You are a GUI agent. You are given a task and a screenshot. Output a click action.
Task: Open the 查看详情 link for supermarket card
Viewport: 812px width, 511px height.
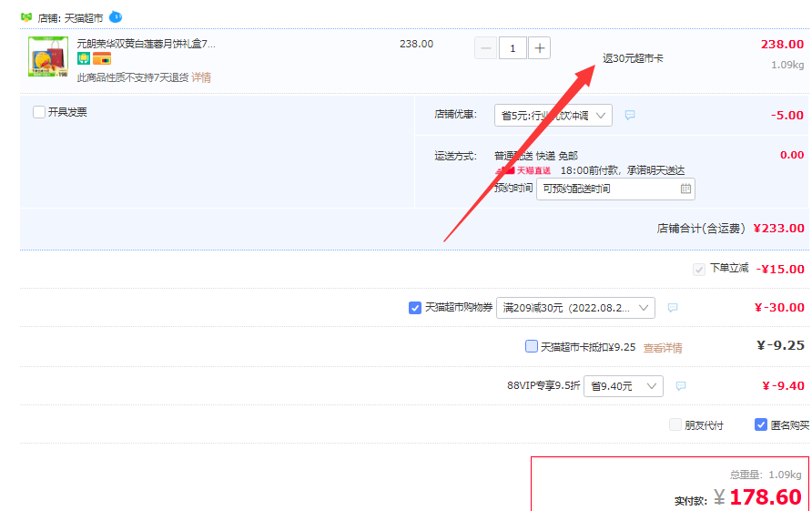663,348
